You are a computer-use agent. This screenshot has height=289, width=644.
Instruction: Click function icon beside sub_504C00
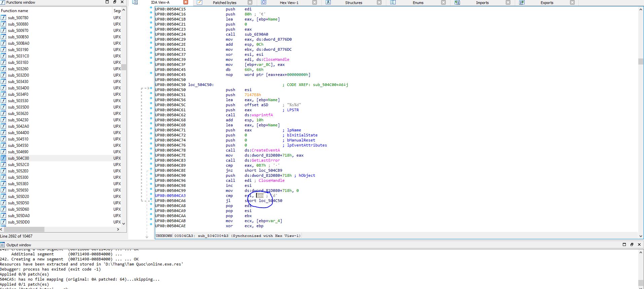pyautogui.click(x=3, y=158)
